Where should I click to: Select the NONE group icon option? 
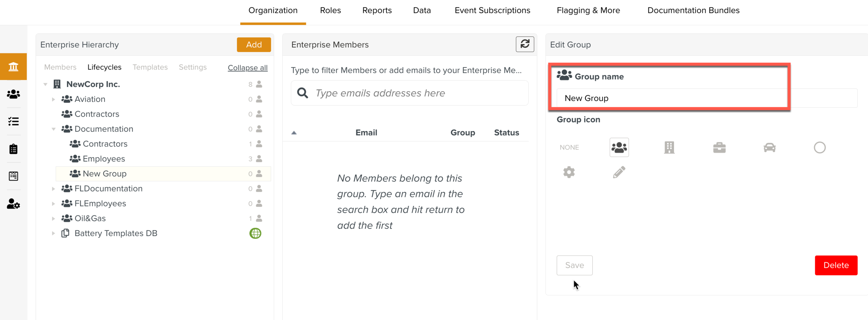569,147
